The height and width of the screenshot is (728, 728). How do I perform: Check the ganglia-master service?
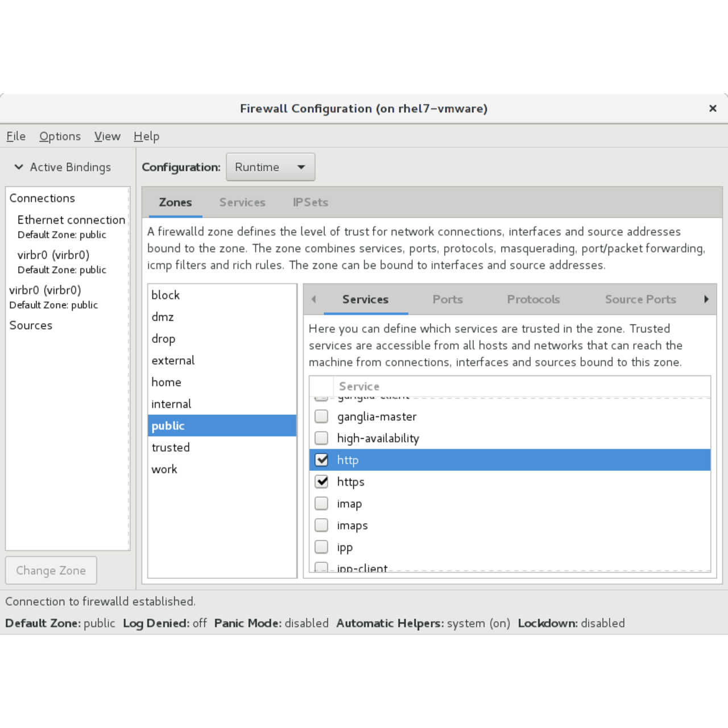coord(321,416)
